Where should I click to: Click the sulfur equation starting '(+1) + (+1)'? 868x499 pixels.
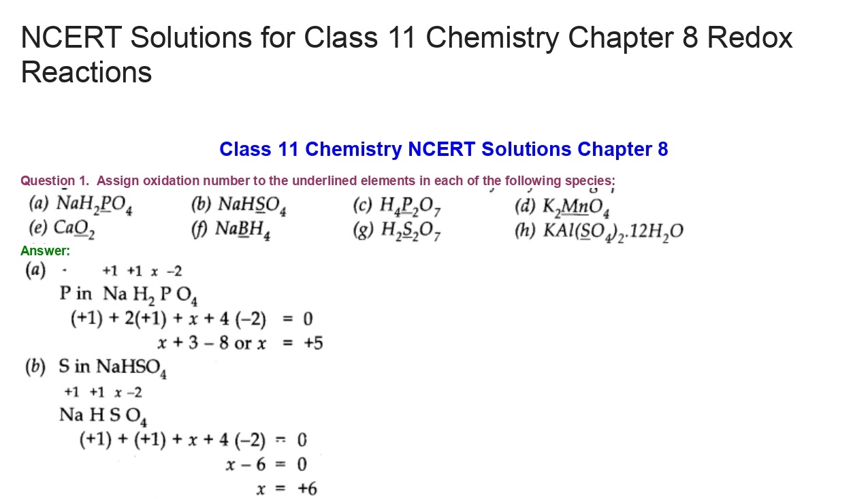tap(193, 440)
